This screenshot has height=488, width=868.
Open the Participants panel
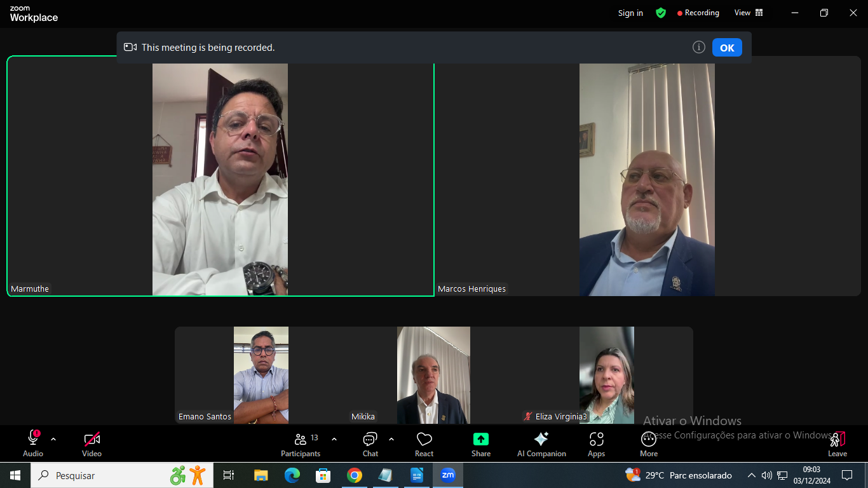tap(301, 444)
